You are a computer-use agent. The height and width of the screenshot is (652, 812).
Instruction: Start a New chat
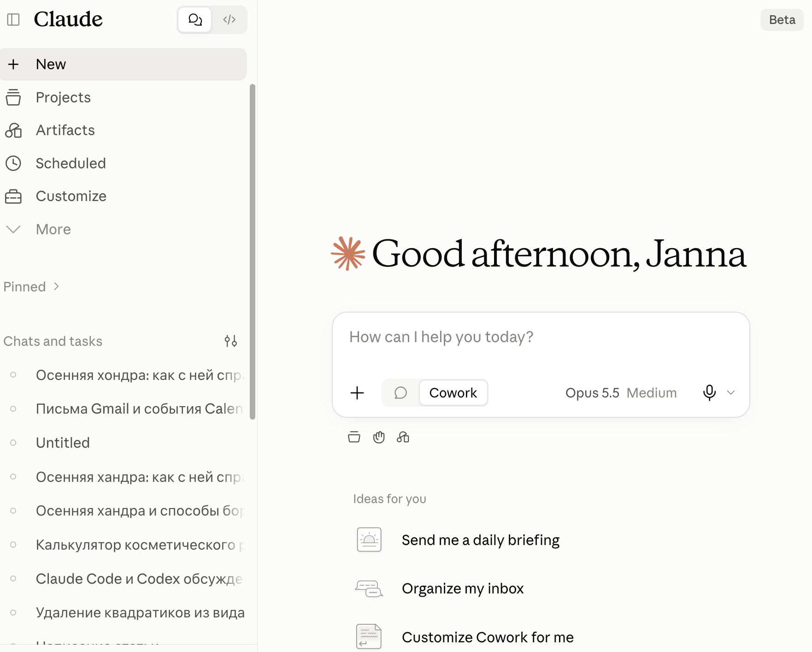coord(123,64)
